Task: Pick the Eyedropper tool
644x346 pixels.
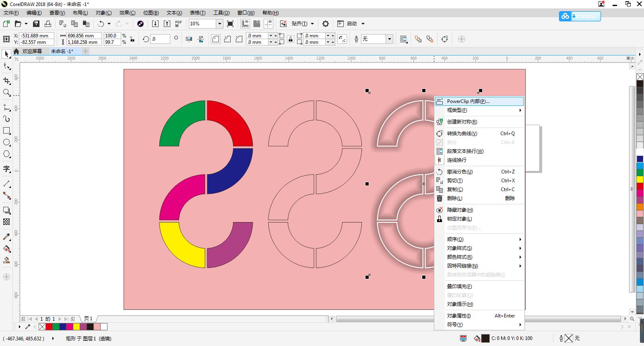Action: tap(6, 237)
